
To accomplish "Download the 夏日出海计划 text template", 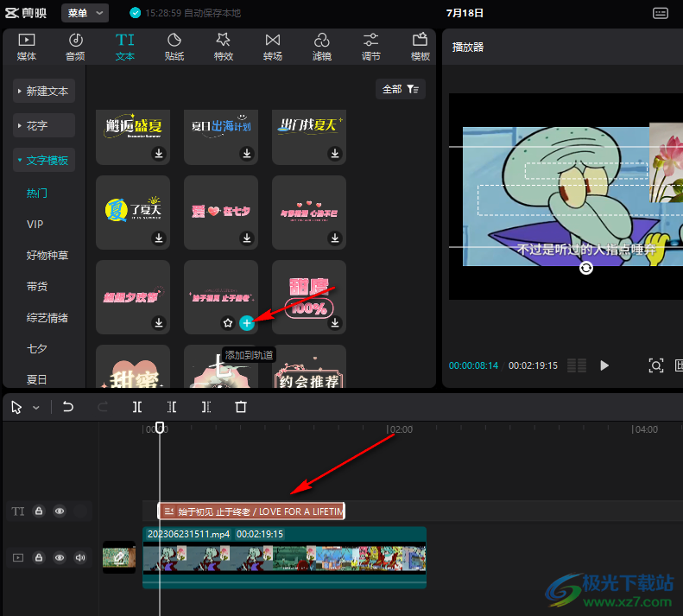I will [x=247, y=154].
